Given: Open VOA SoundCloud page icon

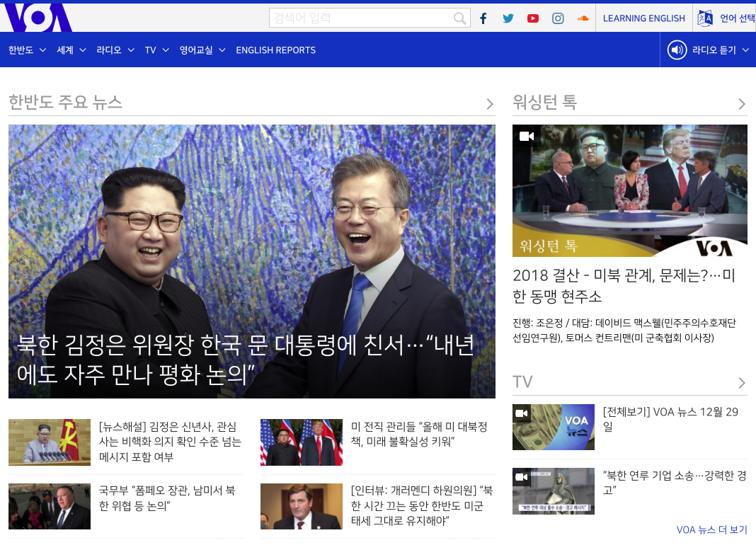Looking at the screenshot, I should 583,18.
